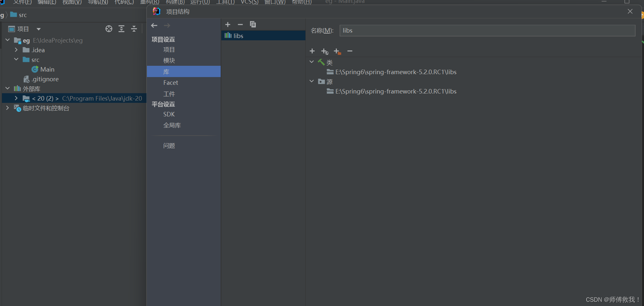Click the exclude root plus icon
644x306 pixels.
coord(337,51)
